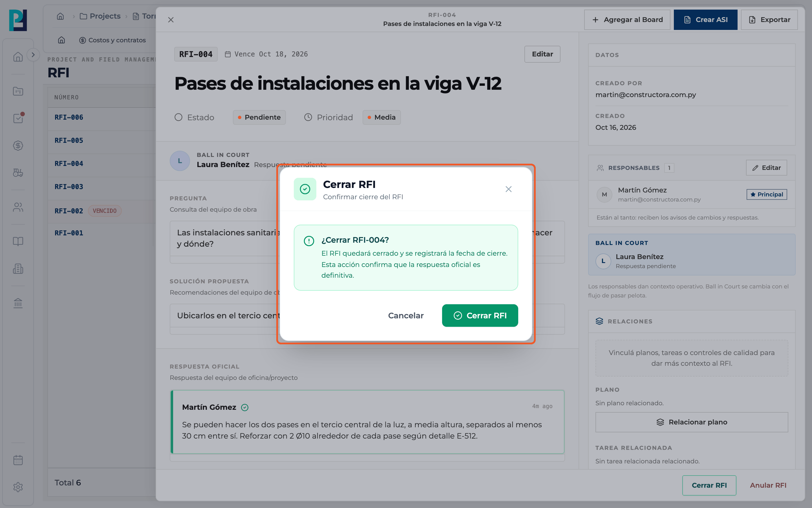This screenshot has height=508, width=812.
Task: Open the folder chart icon in sidebar
Action: tap(18, 91)
